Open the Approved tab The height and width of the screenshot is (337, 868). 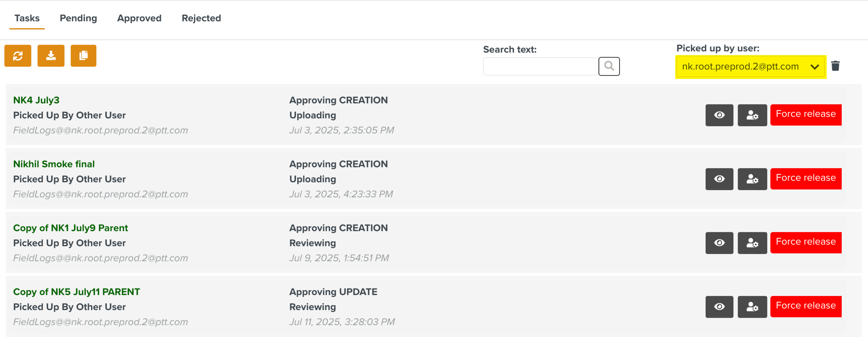point(139,18)
